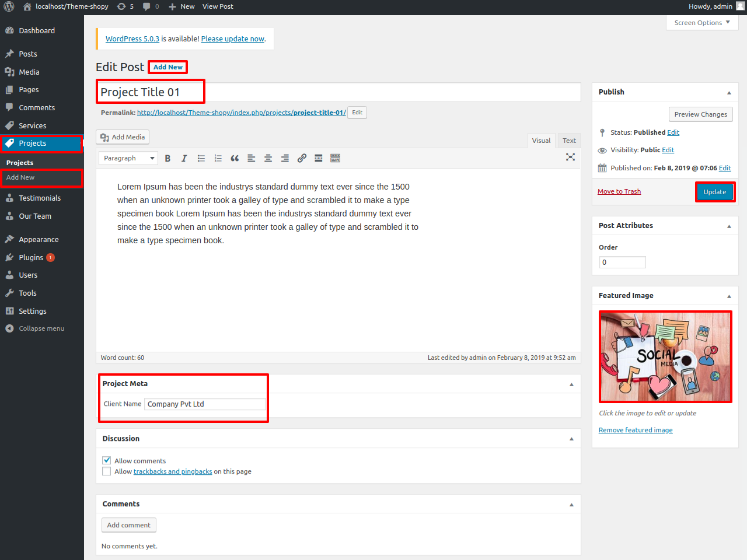Switch to the Text editor tab
747x560 pixels.
(569, 141)
